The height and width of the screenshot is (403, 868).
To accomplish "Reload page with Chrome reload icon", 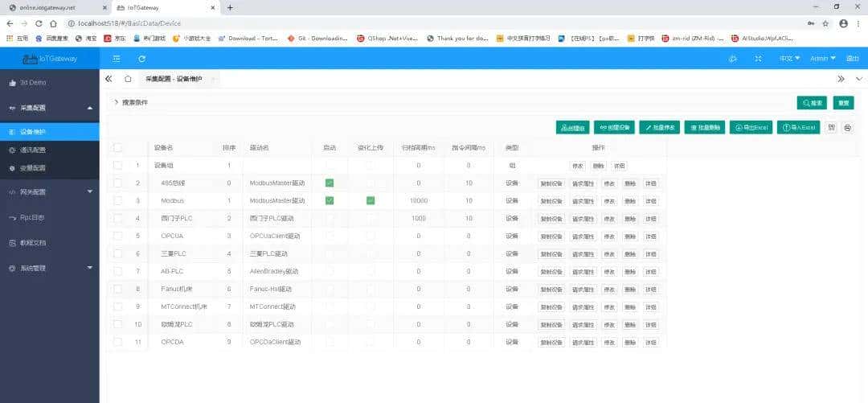I will 39,23.
